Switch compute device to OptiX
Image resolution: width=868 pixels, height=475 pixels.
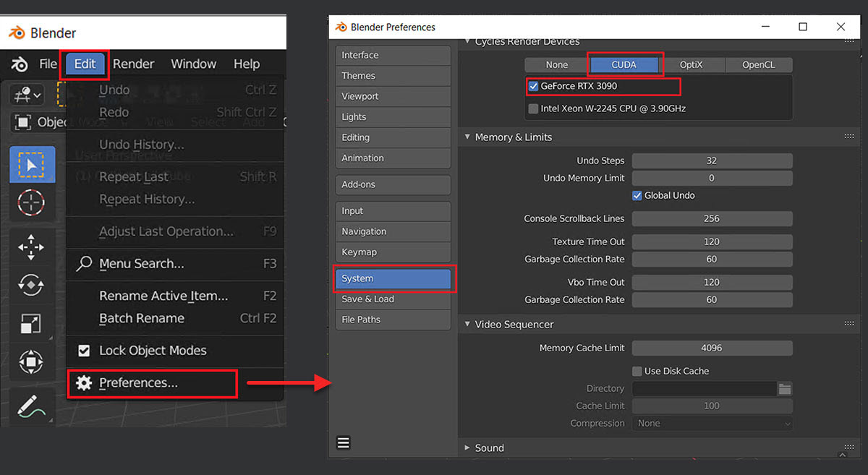(x=691, y=65)
